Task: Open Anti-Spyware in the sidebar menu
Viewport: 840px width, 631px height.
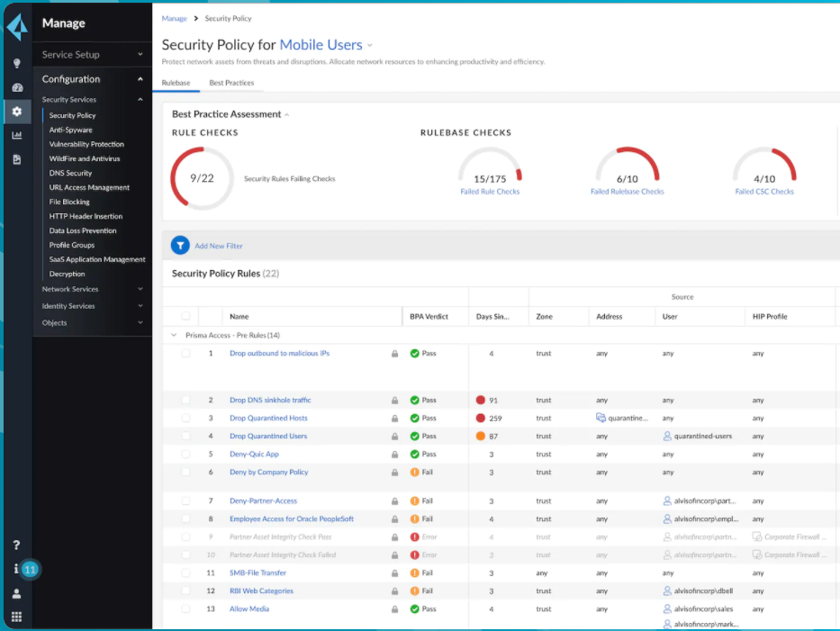Action: click(x=71, y=130)
